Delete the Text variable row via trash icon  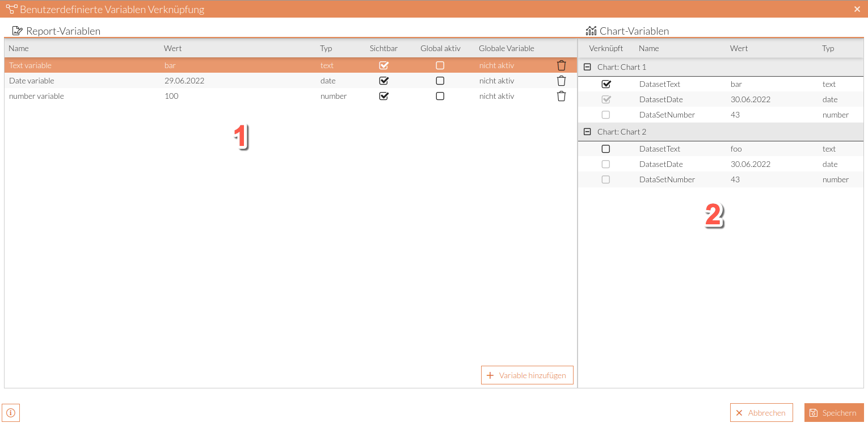pos(561,65)
